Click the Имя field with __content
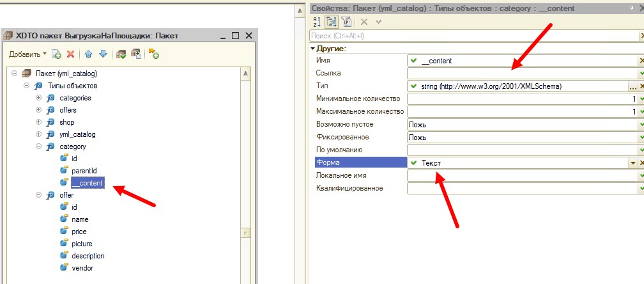Viewport: 644px width, 284px height. 522,61
